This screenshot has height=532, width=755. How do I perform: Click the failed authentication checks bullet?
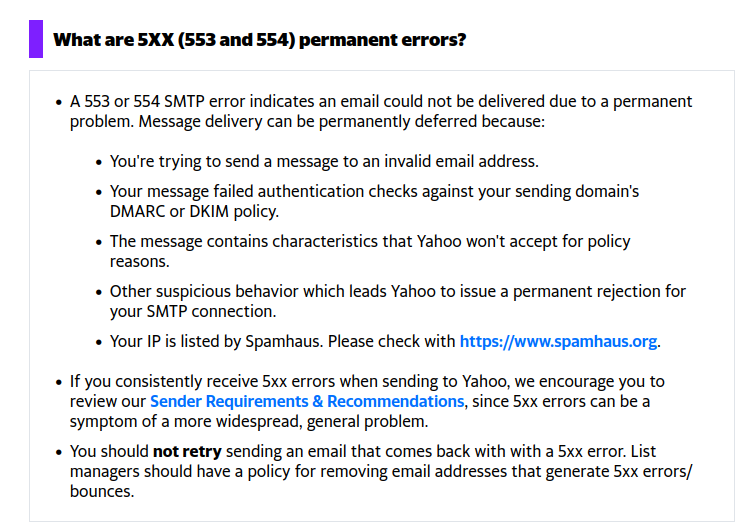374,190
